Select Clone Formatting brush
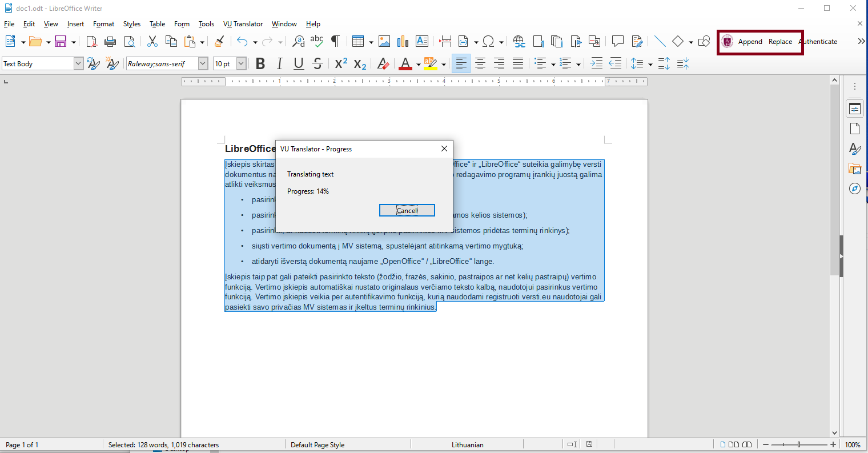Image resolution: width=868 pixels, height=453 pixels. (219, 42)
